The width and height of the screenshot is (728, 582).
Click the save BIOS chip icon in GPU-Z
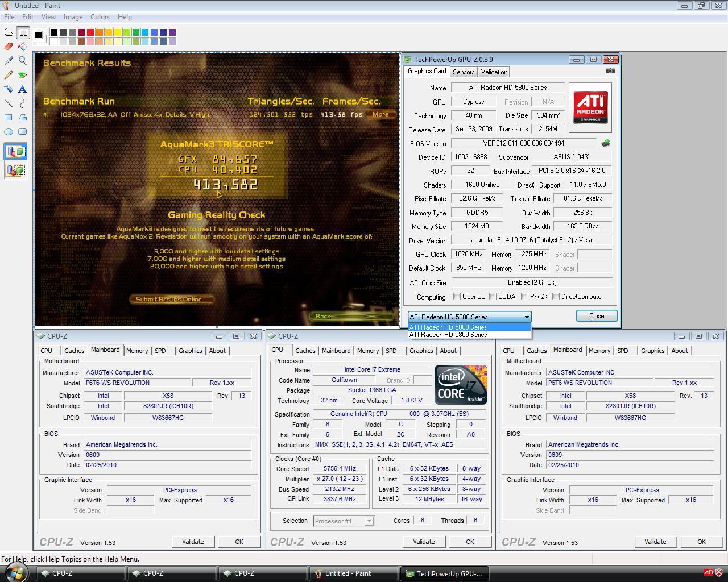click(x=606, y=143)
